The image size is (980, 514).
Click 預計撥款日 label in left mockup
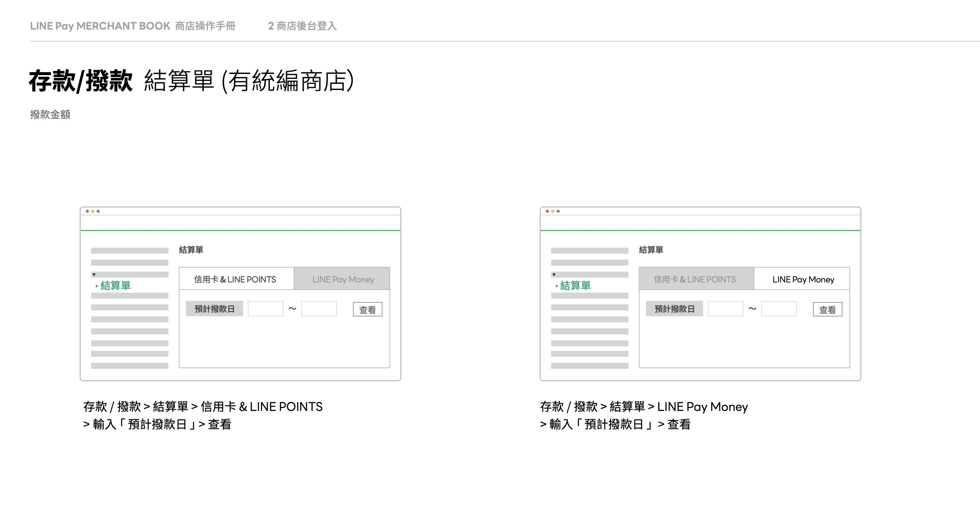coord(215,309)
